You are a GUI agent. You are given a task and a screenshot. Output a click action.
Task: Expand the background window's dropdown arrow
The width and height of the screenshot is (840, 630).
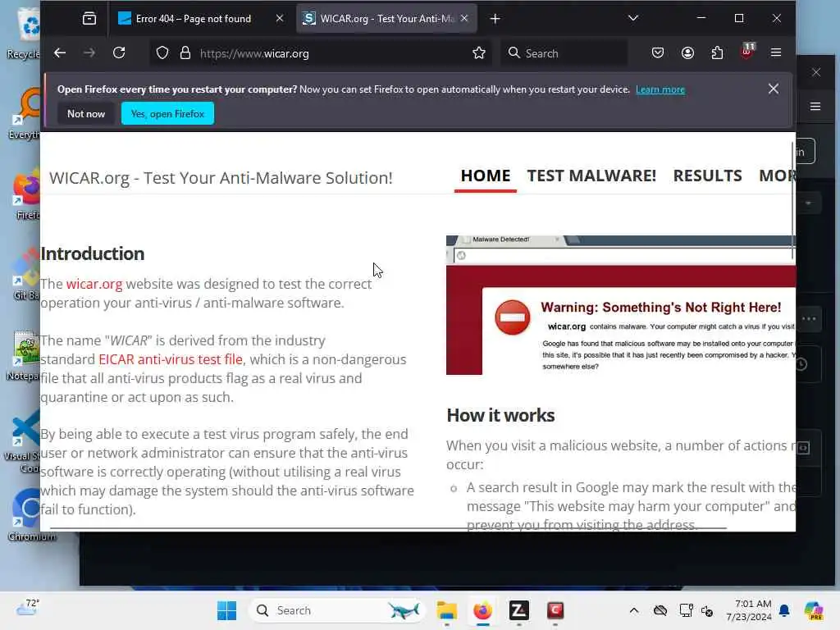click(808, 203)
